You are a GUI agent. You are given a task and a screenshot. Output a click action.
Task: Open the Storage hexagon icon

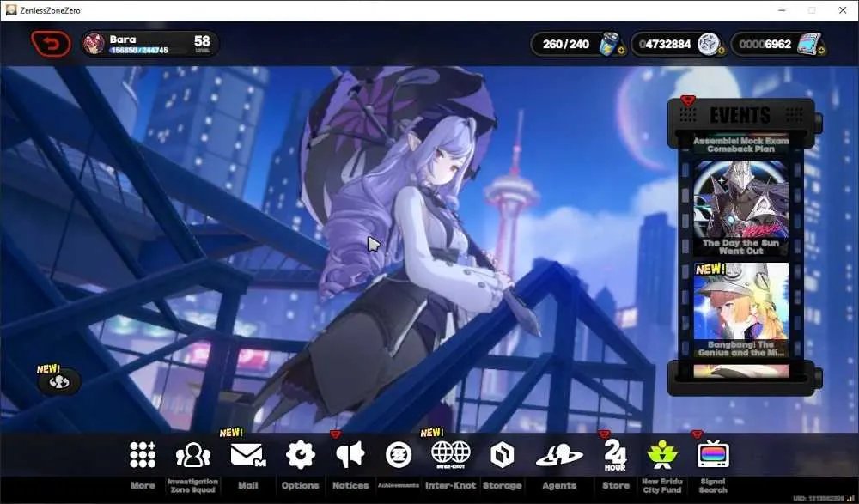502,455
